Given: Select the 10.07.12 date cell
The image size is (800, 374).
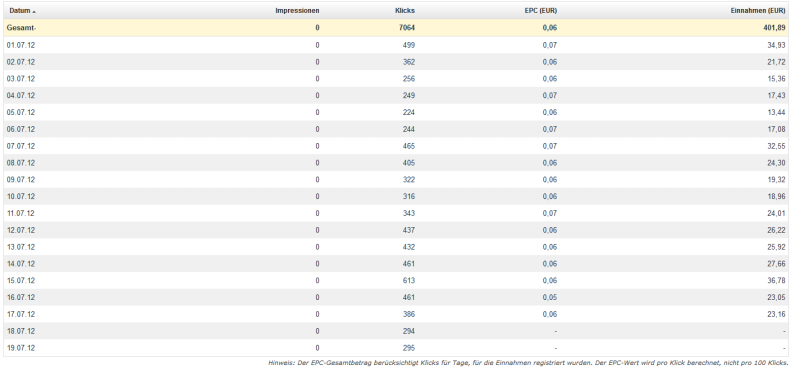Looking at the screenshot, I should click(21, 196).
